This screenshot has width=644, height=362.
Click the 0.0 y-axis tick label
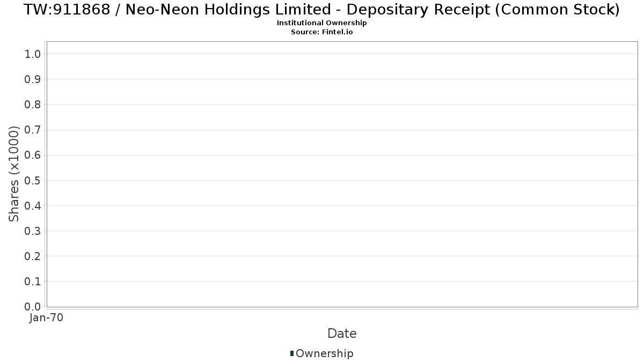[x=33, y=307]
